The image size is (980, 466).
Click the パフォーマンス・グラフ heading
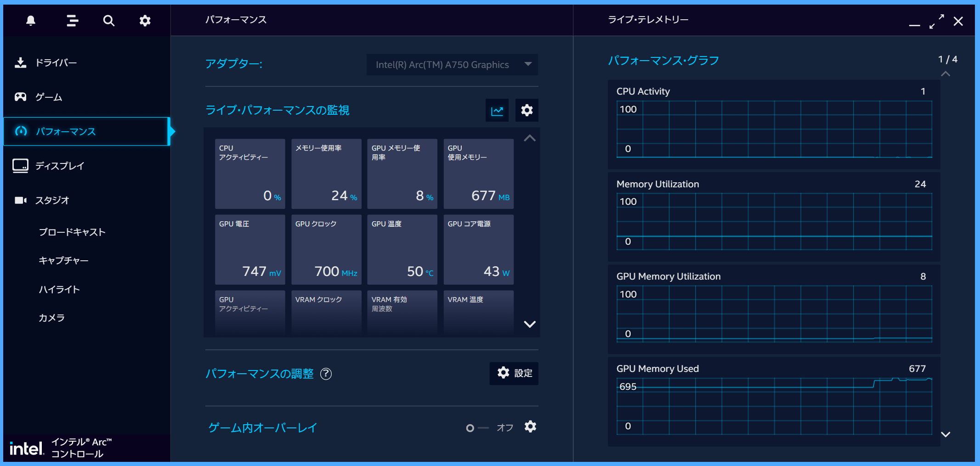[663, 61]
